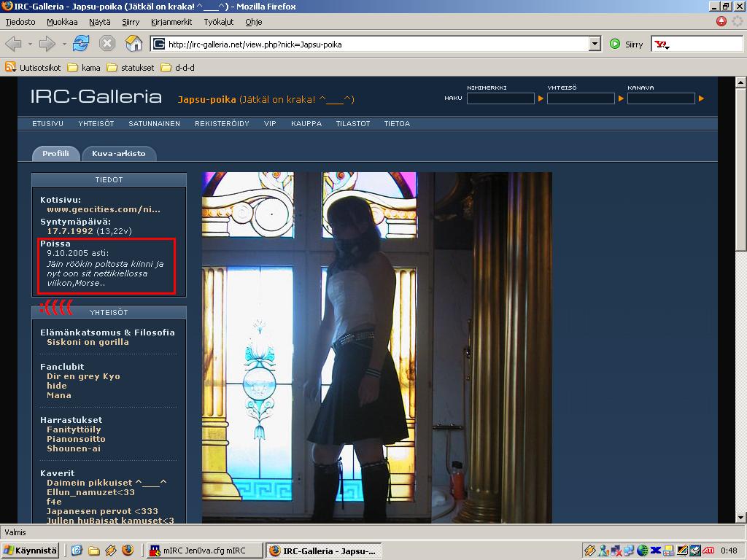Open the search engine selector dropdown
This screenshot has height=560, width=747.
click(x=662, y=44)
